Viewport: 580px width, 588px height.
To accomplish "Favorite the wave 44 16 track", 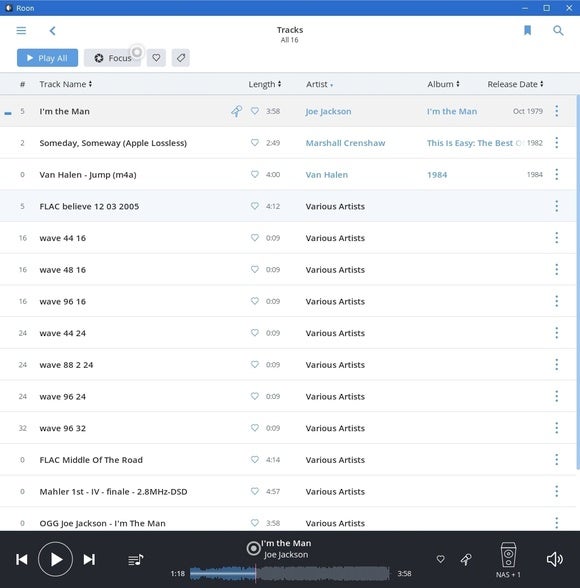I will tap(255, 237).
